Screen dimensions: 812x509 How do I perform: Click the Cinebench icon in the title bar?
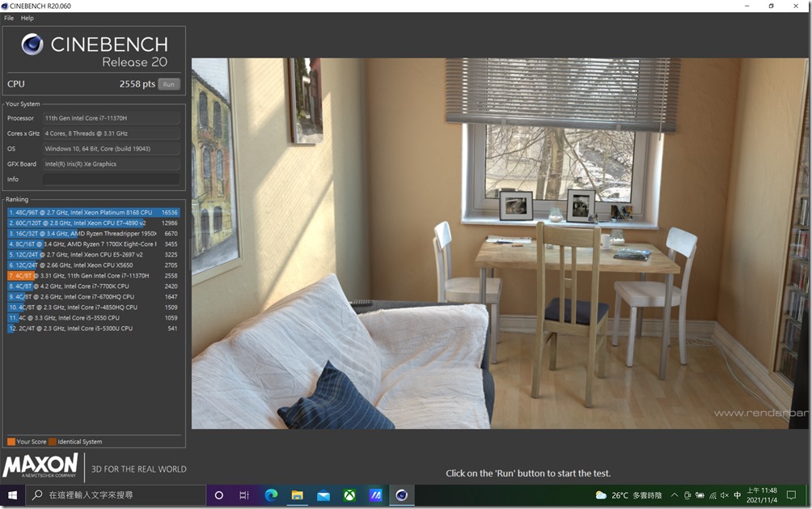click(6, 6)
